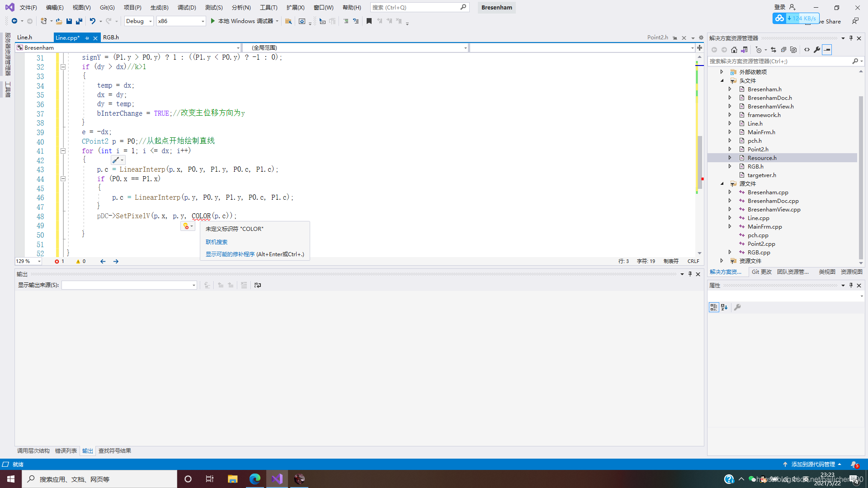
Task: Click the bookmark icon in toolbar
Action: (x=369, y=21)
